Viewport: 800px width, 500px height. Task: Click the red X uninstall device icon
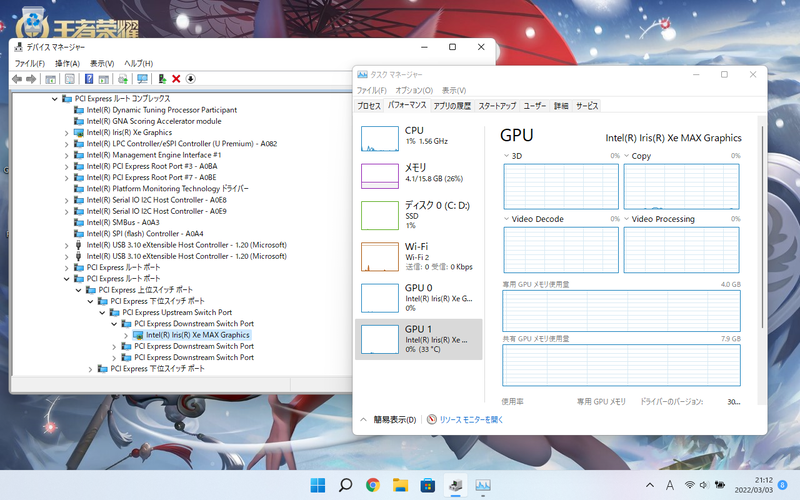click(x=177, y=79)
